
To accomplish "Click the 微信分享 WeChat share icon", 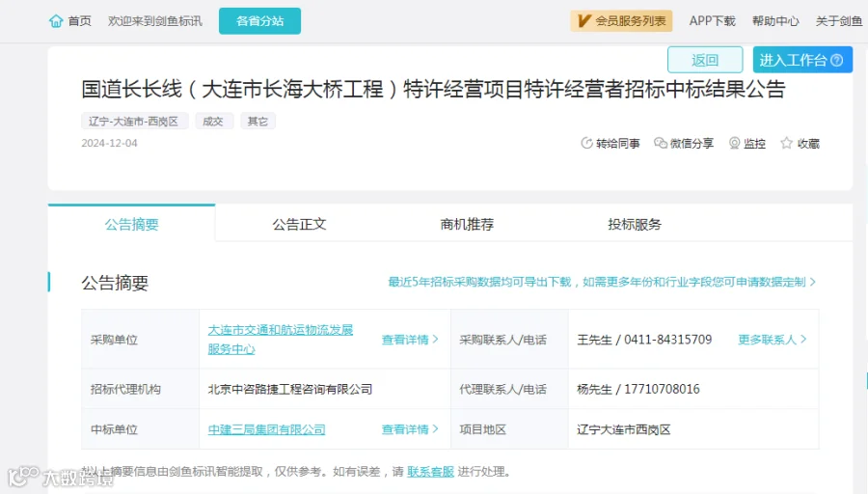I will [x=661, y=144].
